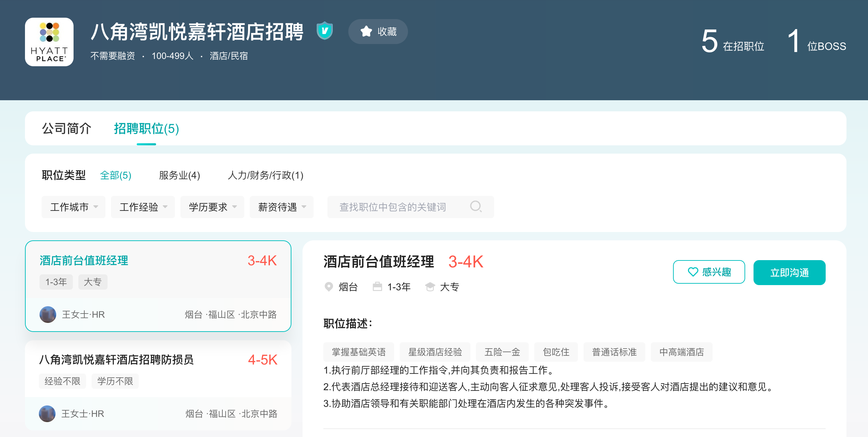Click the star icon in 收藏 button
This screenshot has width=868, height=437.
[x=366, y=32]
